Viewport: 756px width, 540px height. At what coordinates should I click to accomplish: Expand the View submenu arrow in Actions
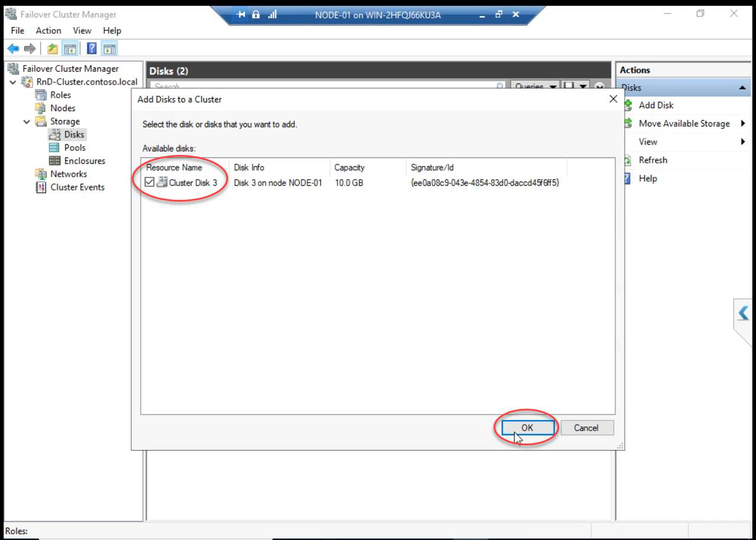click(x=743, y=142)
